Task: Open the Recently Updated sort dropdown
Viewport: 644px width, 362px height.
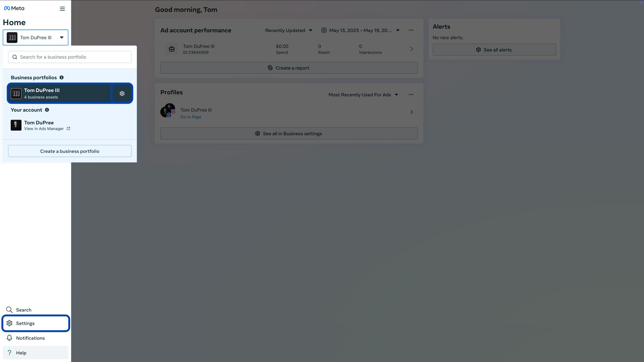Action: click(289, 30)
